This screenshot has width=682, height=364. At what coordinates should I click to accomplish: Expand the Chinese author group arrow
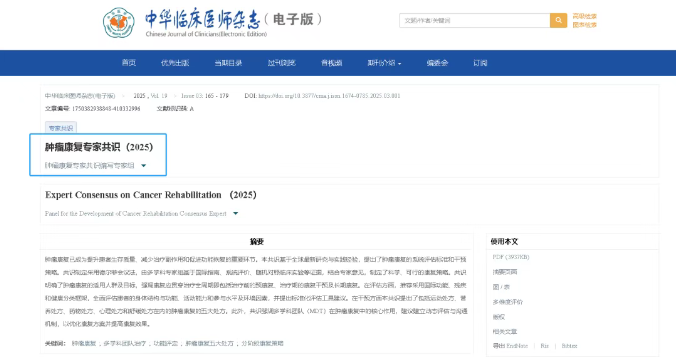click(x=144, y=166)
